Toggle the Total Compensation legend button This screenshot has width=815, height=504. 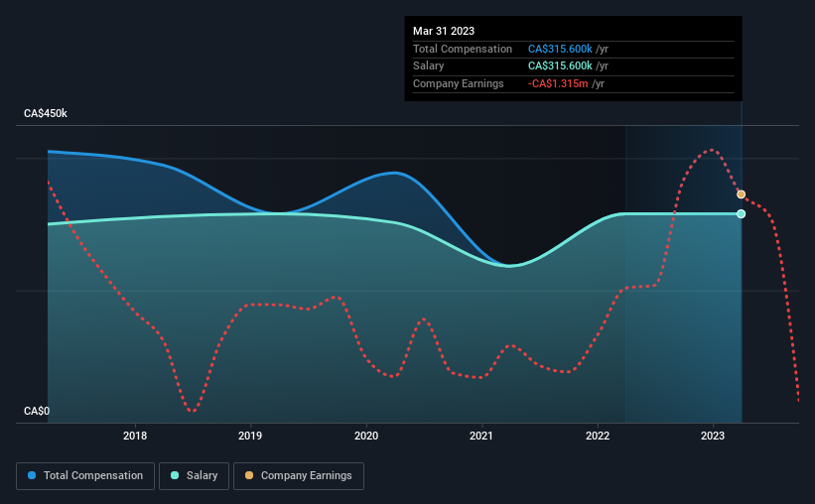85,476
